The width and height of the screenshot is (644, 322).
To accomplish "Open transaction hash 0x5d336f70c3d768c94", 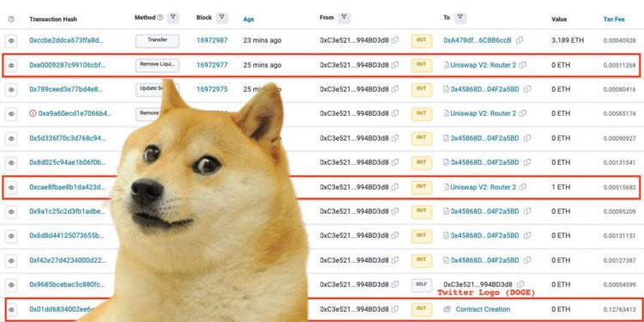I will click(x=68, y=138).
